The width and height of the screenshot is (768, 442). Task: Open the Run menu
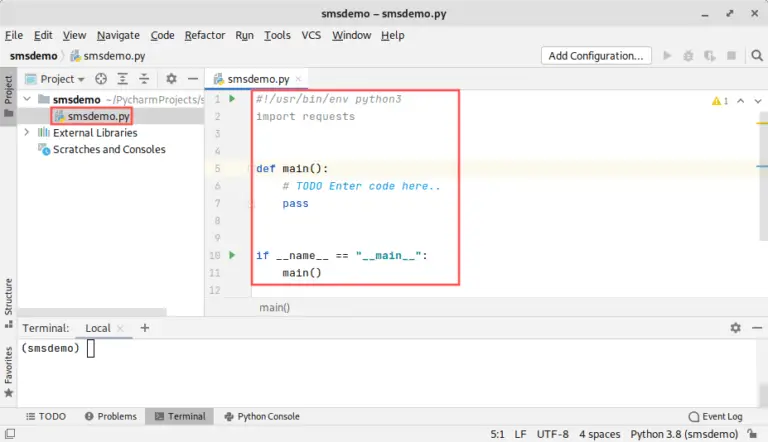click(x=244, y=35)
